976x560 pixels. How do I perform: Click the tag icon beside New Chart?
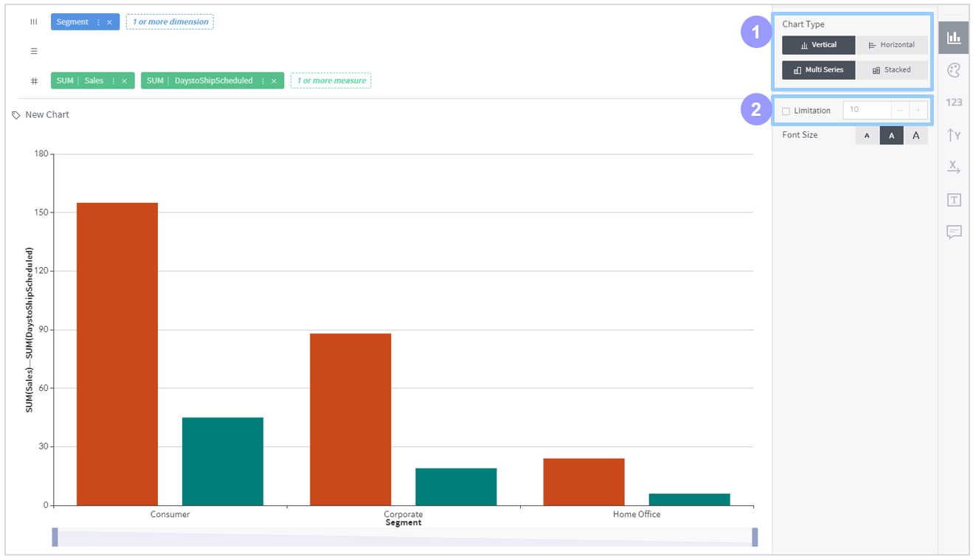click(16, 115)
